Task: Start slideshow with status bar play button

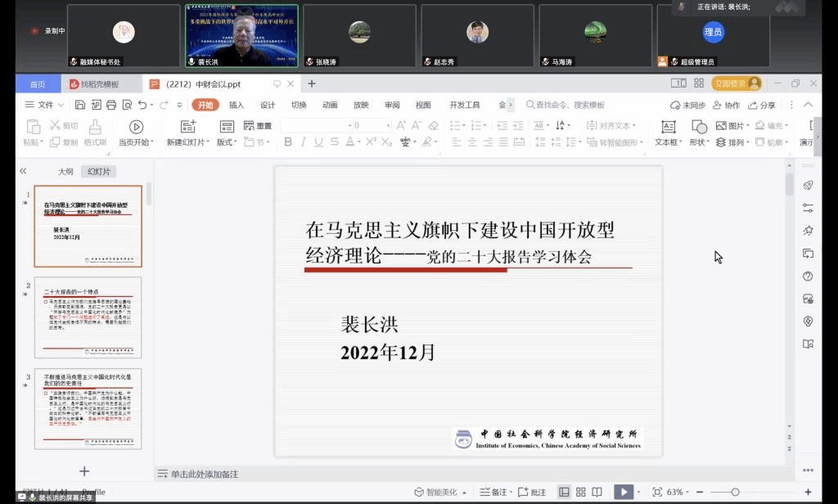Action: coord(624,492)
